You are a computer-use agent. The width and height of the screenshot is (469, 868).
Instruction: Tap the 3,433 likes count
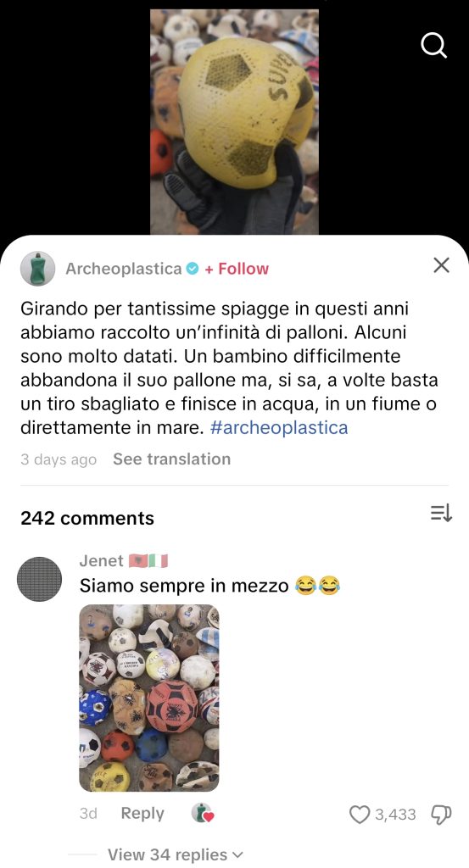(395, 815)
